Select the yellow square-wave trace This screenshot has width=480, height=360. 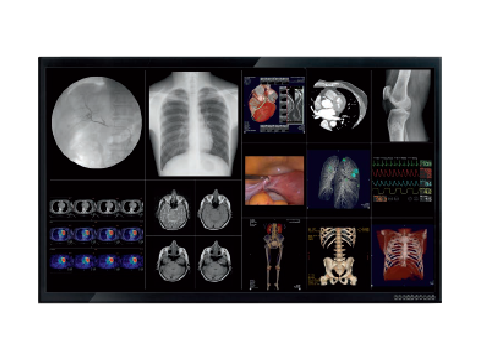pos(395,191)
